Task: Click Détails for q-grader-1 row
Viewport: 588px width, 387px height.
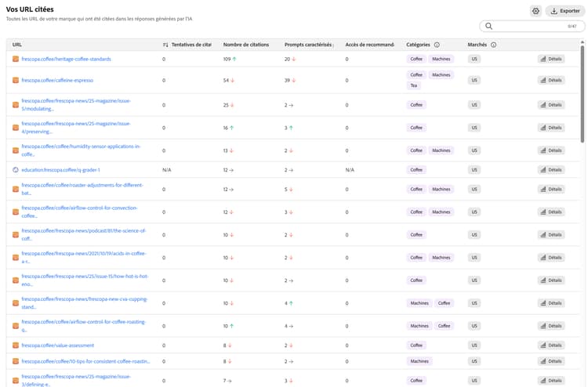Action: click(x=551, y=170)
